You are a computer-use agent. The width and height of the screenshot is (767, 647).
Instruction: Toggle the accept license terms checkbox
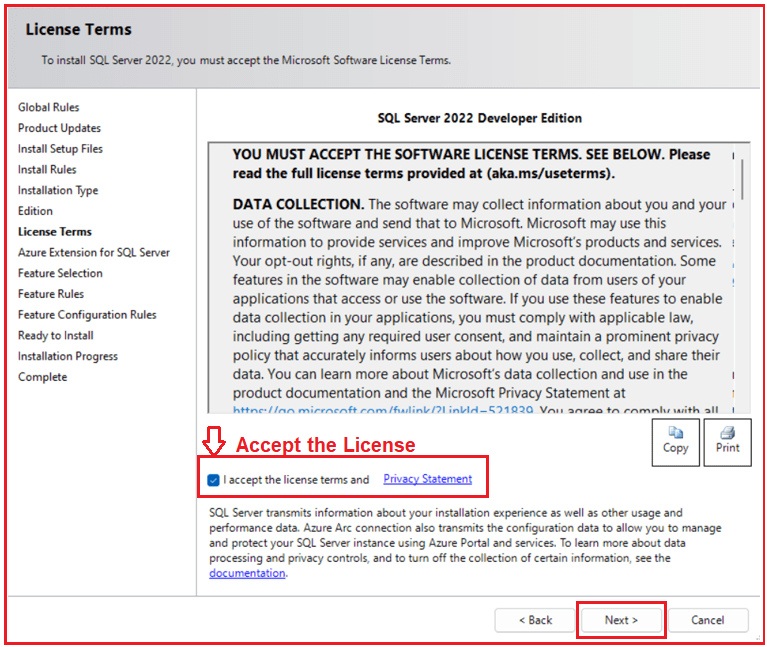(213, 480)
